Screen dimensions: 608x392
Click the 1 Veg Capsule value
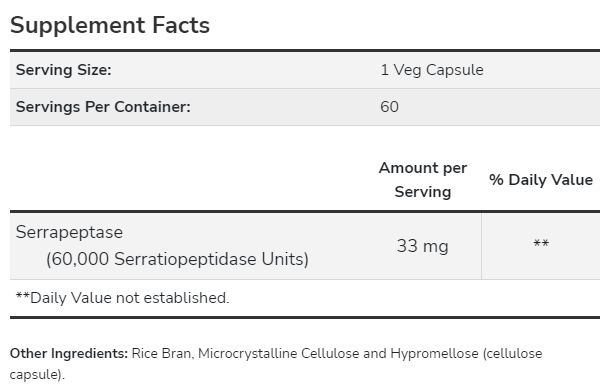pos(432,70)
